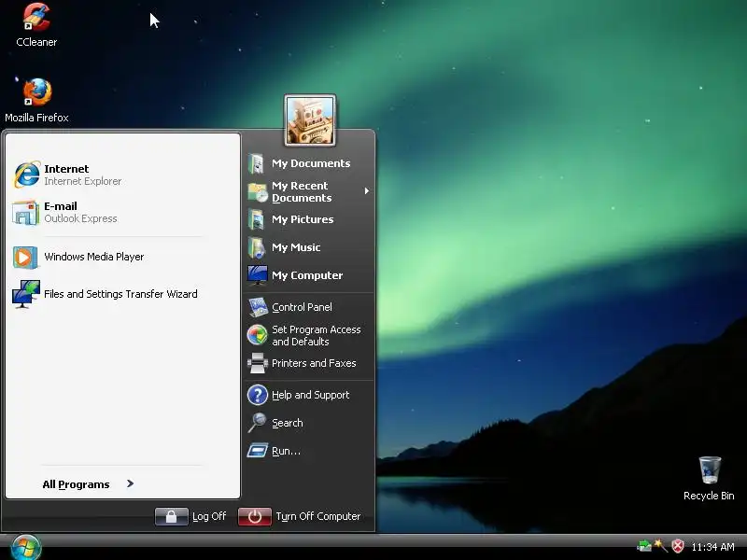Select the Internet menu entry label
The height and width of the screenshot is (560, 747).
point(66,169)
